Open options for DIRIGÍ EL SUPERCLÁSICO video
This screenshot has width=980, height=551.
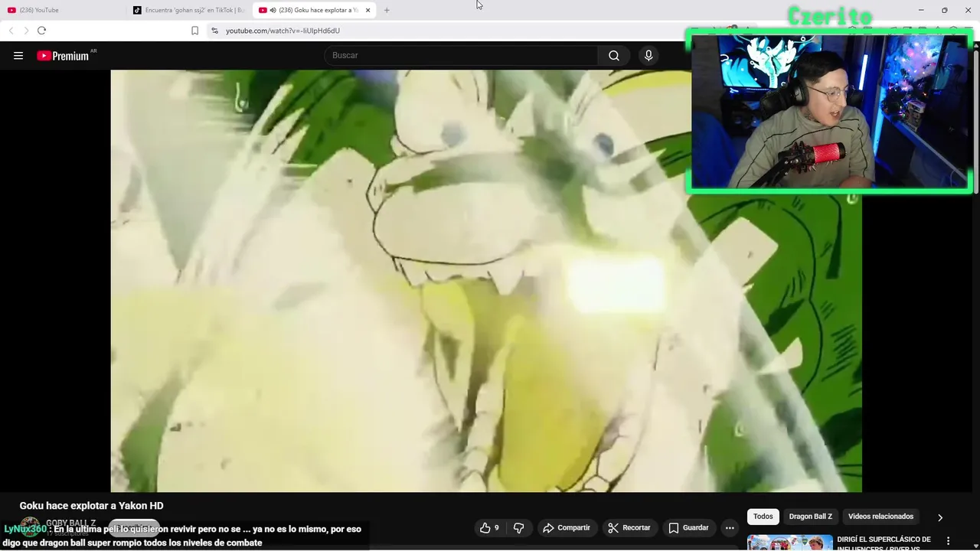pos(949,541)
